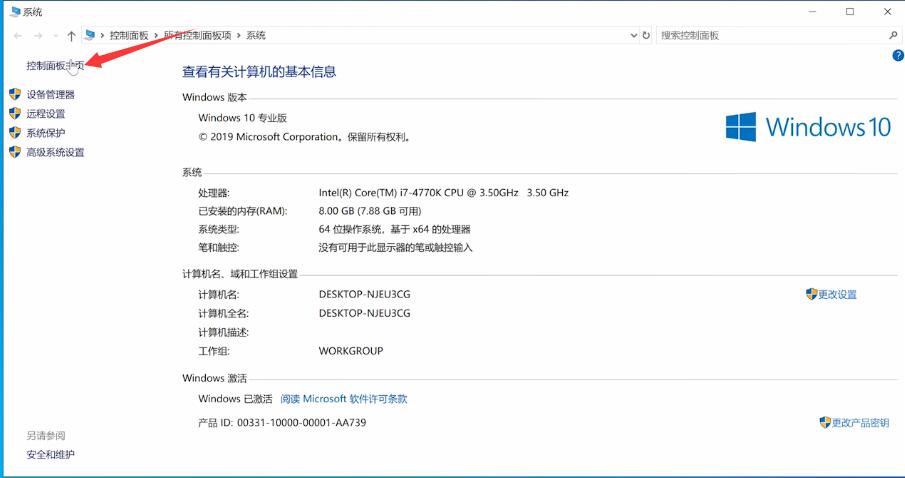Open 控制面板主页 link in sidebar

click(55, 65)
